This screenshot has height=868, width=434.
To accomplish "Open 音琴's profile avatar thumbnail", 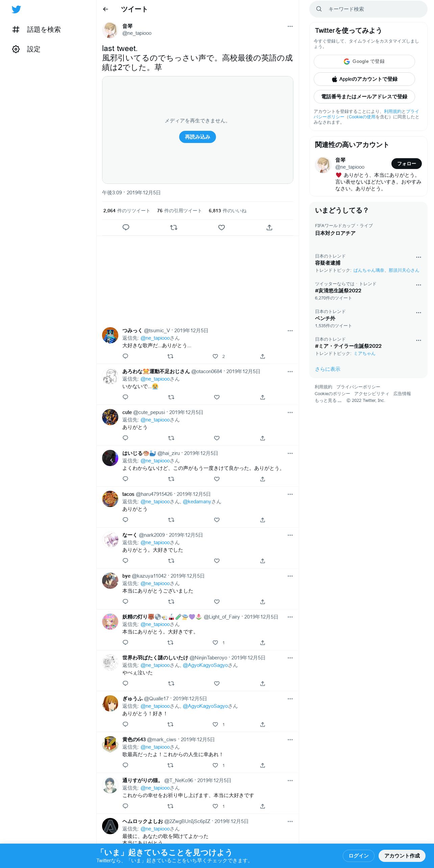I will click(110, 30).
